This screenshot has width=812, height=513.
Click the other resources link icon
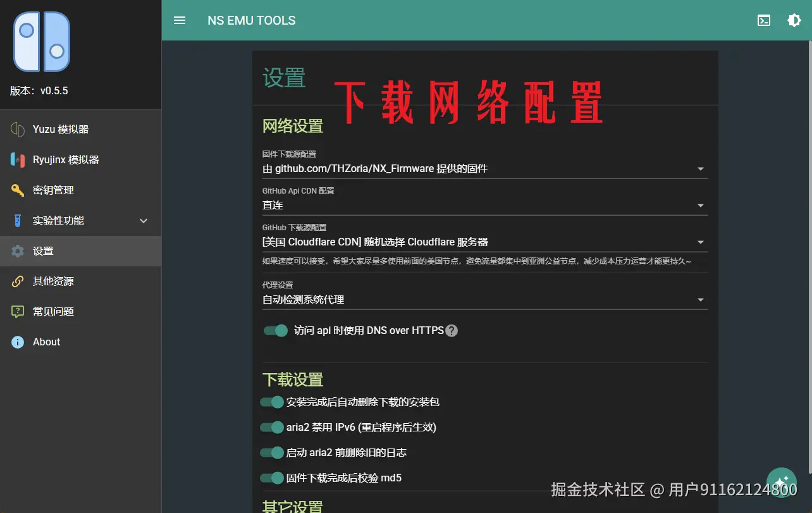pos(18,281)
